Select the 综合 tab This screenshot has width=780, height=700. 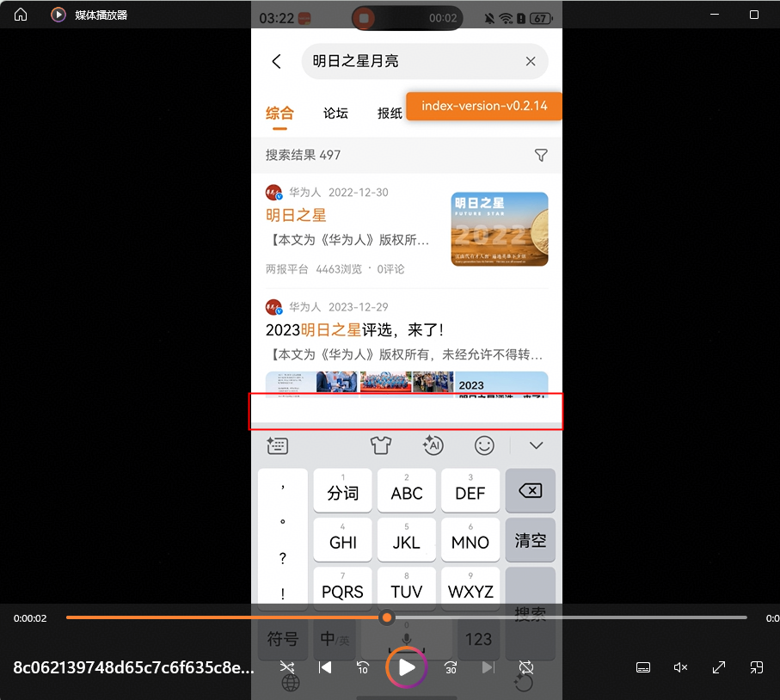tap(279, 113)
